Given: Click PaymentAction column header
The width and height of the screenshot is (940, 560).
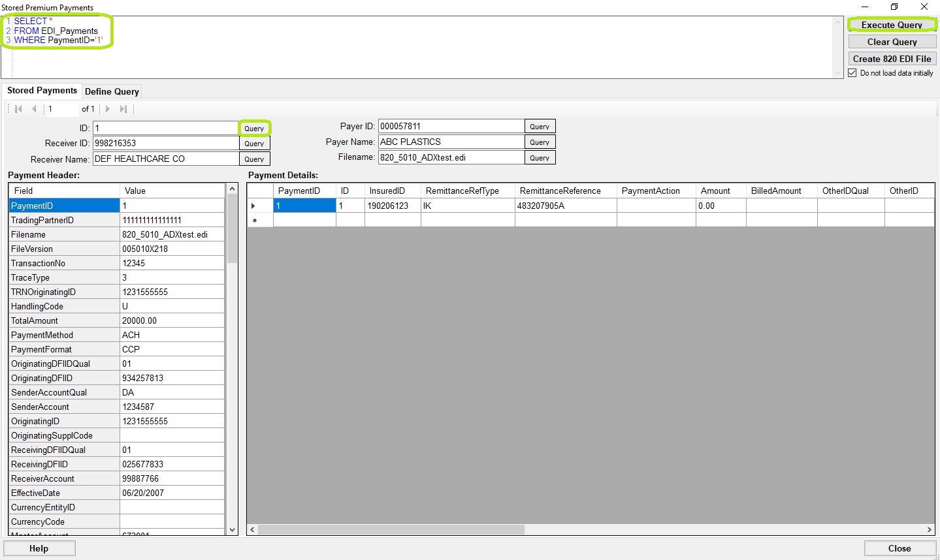Looking at the screenshot, I should (656, 191).
